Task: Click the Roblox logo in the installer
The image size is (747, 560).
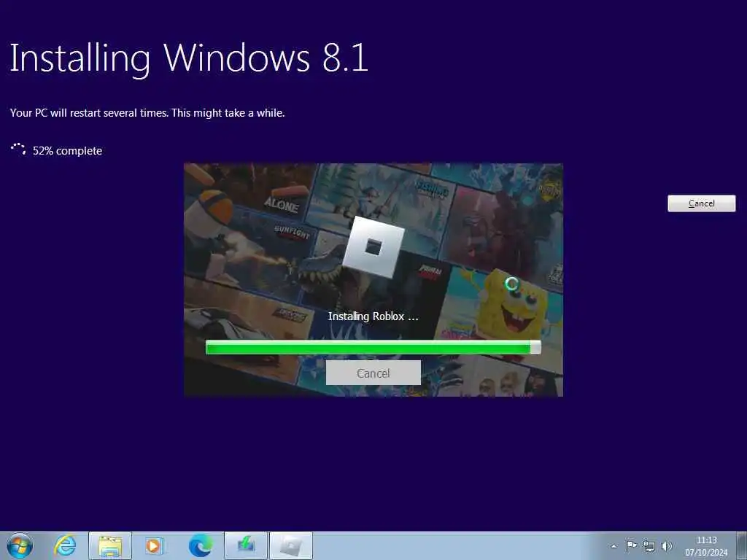Action: pos(373,248)
